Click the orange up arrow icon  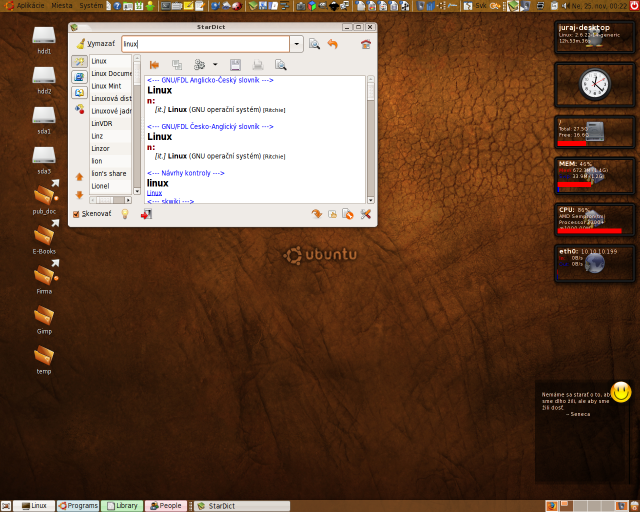[79, 177]
